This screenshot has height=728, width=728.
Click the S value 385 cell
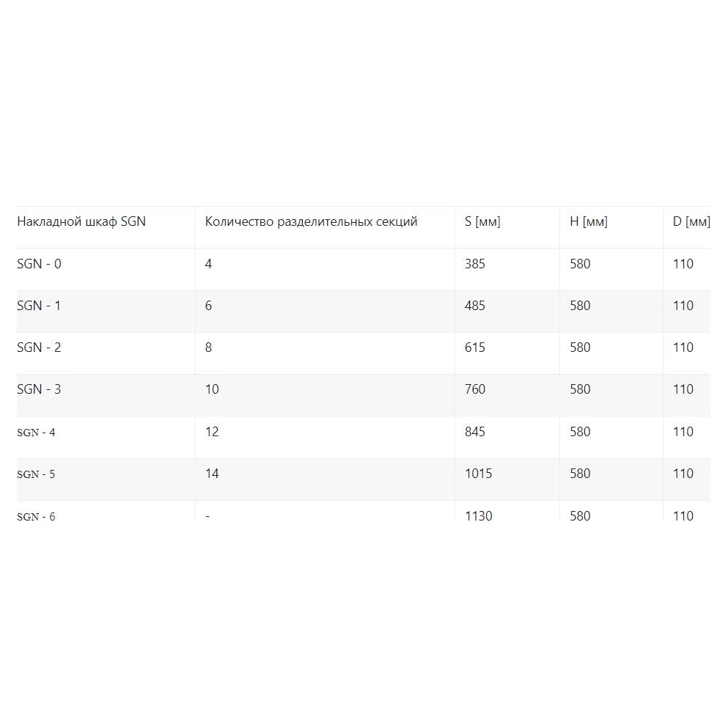[x=475, y=264]
